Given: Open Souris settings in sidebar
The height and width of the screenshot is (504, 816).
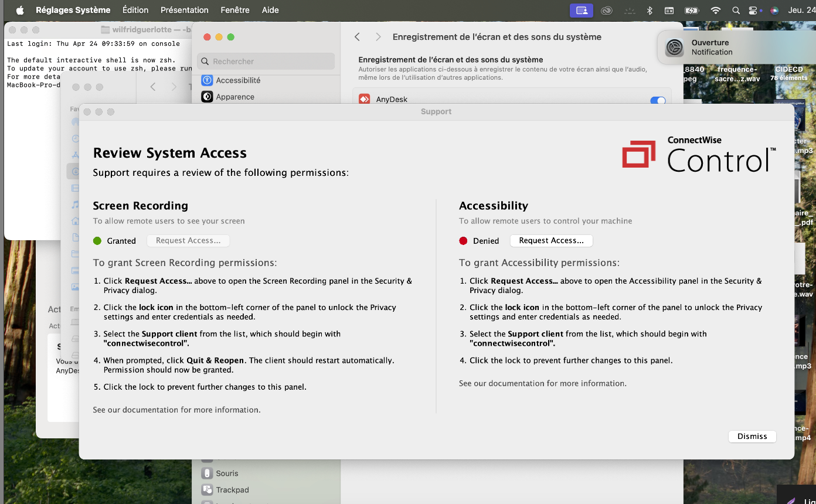Looking at the screenshot, I should (207, 474).
